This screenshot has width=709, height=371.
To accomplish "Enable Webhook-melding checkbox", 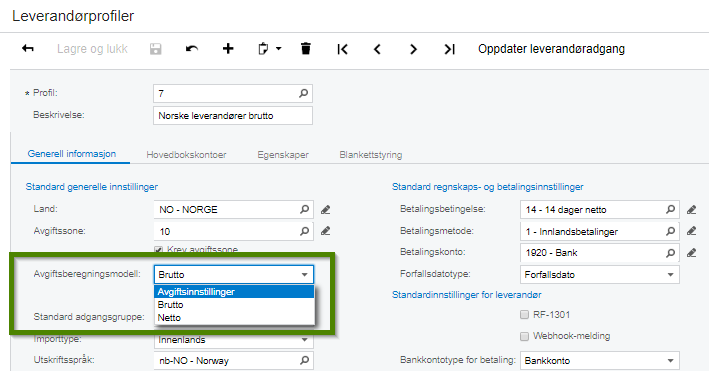I will (x=525, y=336).
